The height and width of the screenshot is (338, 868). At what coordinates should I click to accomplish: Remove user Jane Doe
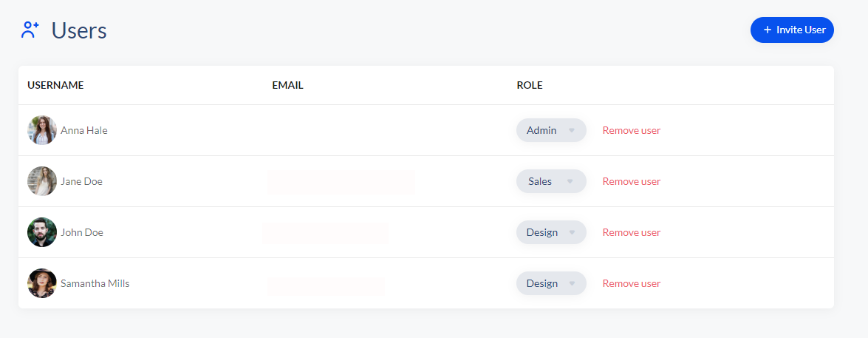(631, 181)
